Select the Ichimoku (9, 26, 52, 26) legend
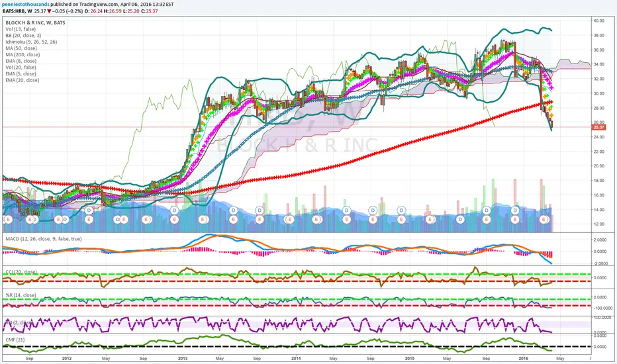Image resolution: width=617 pixels, height=364 pixels. tap(31, 42)
